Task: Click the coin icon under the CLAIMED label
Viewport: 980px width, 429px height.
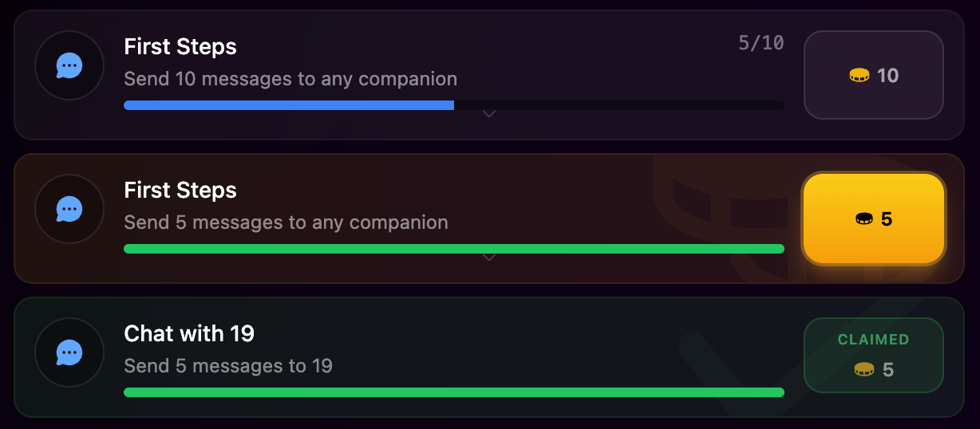Action: click(x=864, y=369)
